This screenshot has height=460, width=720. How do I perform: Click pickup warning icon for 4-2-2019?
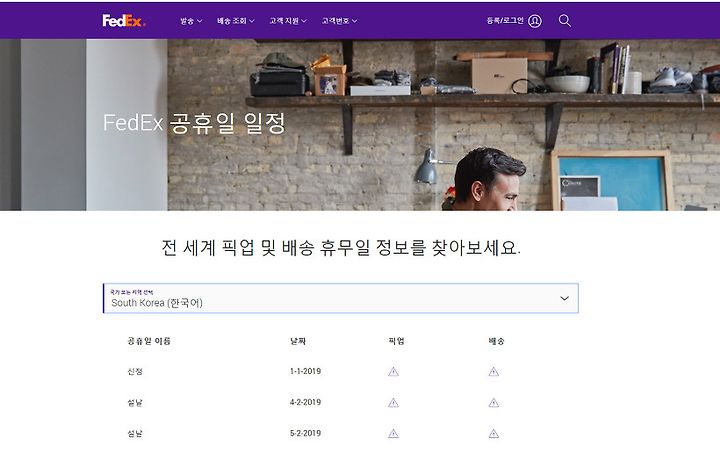coord(394,403)
